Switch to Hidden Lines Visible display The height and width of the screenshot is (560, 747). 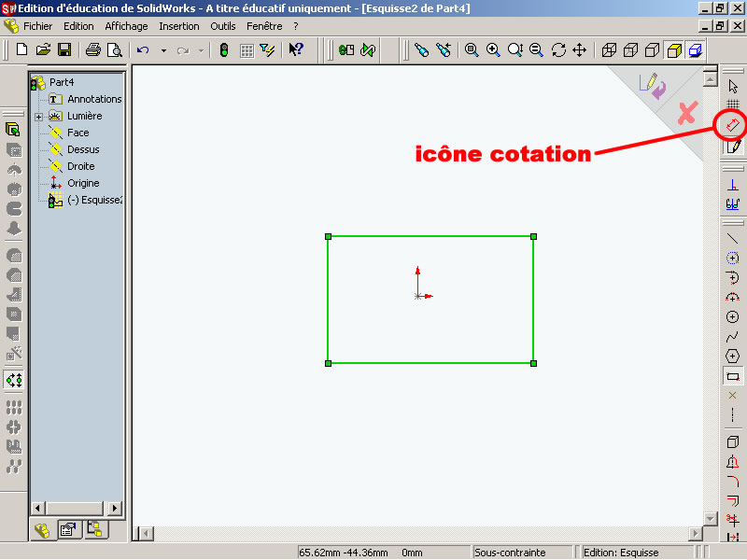(x=630, y=49)
